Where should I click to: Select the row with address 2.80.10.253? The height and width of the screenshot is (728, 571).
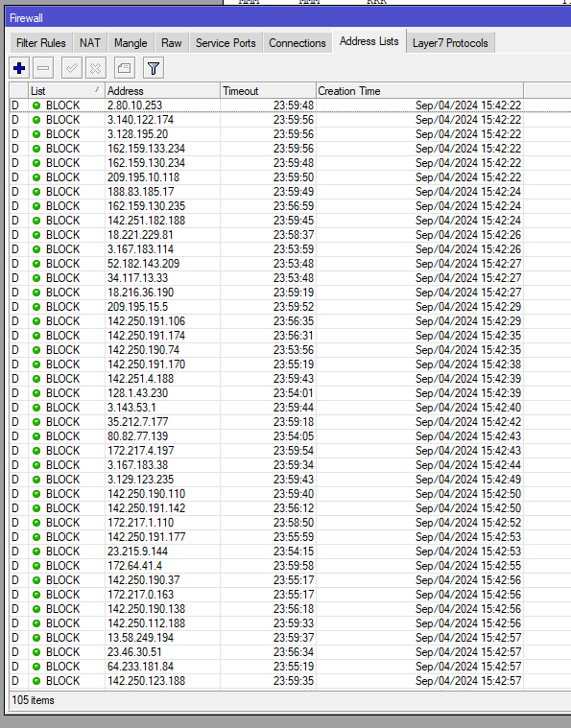(x=290, y=106)
